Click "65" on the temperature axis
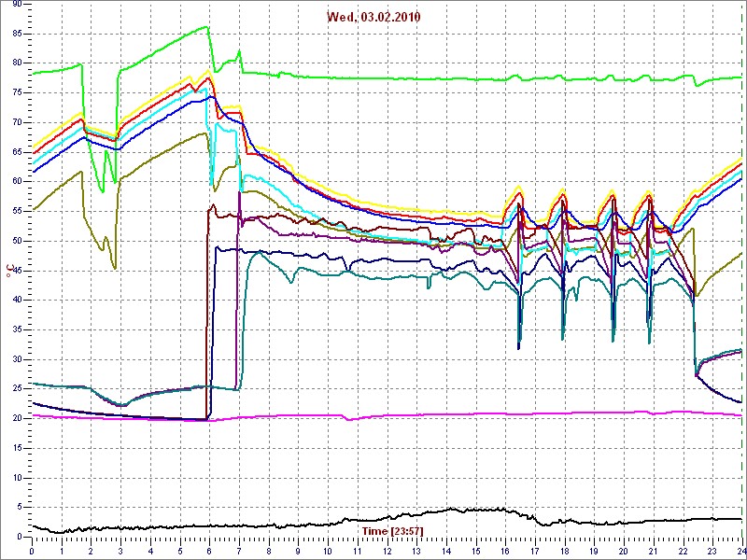Screen dimensions: 747x560 pos(17,152)
